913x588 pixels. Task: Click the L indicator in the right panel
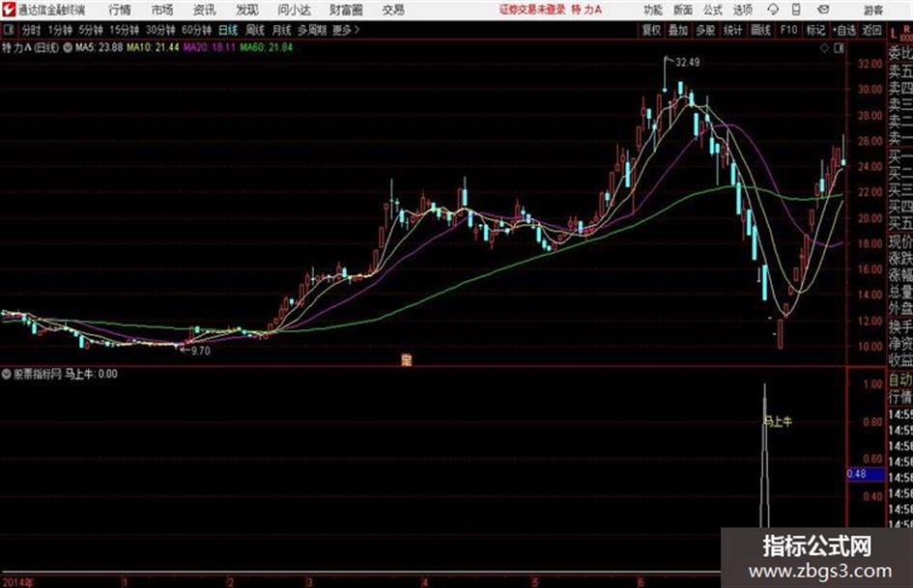point(894,33)
